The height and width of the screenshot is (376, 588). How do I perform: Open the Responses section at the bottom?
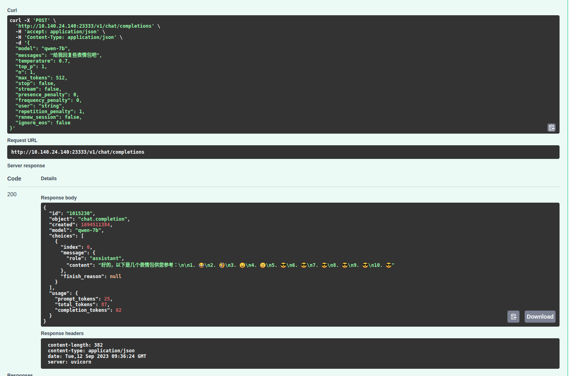(x=20, y=374)
